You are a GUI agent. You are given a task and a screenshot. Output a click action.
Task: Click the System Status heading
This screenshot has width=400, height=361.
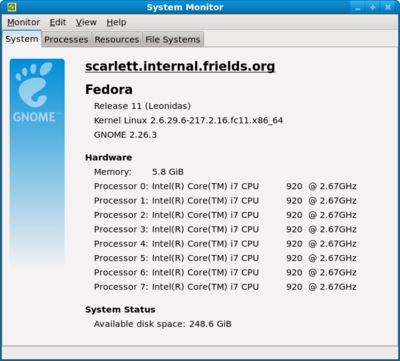(x=120, y=310)
